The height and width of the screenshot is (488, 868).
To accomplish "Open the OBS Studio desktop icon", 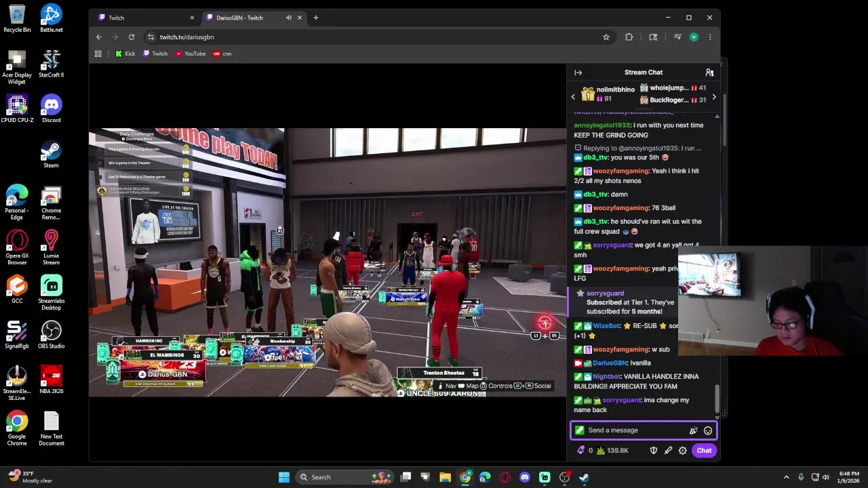I will pos(52,335).
